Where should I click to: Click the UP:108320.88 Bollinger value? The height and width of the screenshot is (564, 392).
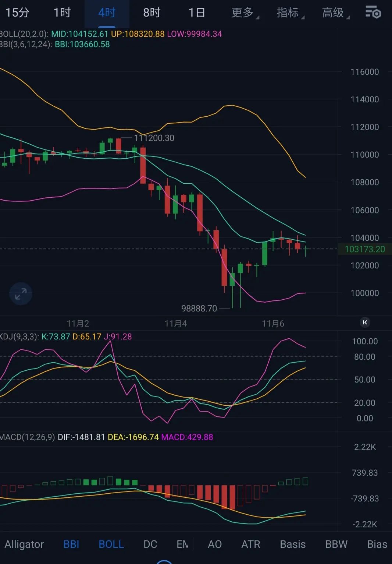(x=138, y=34)
